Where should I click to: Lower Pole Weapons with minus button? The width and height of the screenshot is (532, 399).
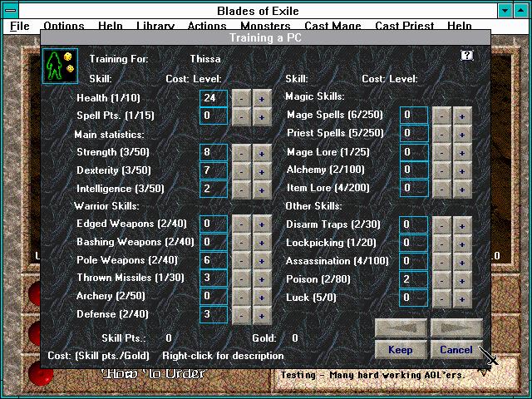tap(241, 261)
